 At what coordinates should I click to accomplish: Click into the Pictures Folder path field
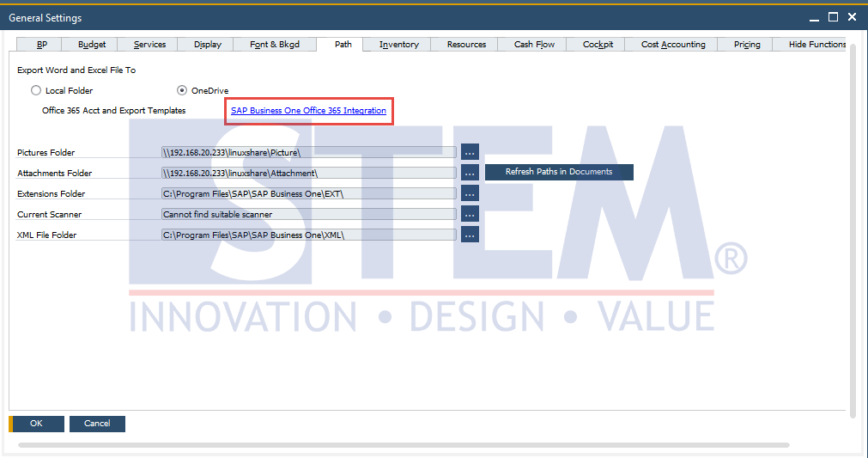click(309, 152)
